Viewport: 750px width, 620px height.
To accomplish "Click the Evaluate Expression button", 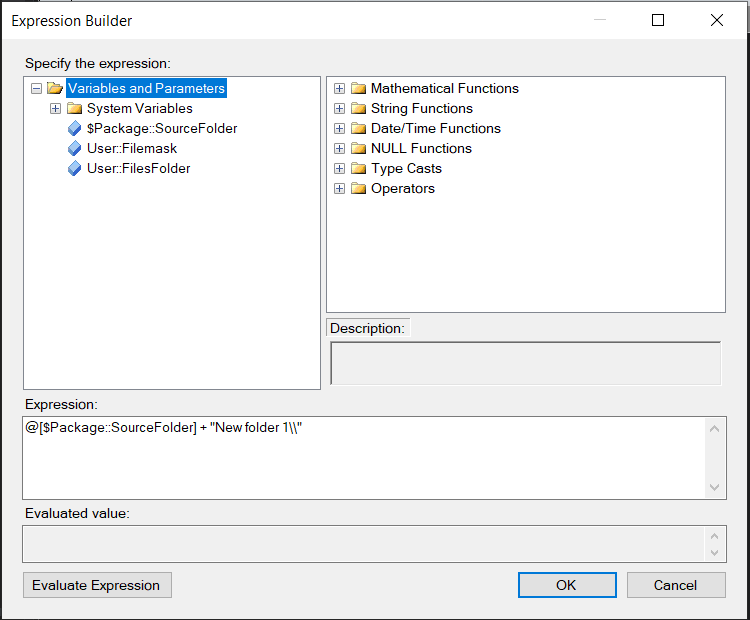I will coord(97,585).
